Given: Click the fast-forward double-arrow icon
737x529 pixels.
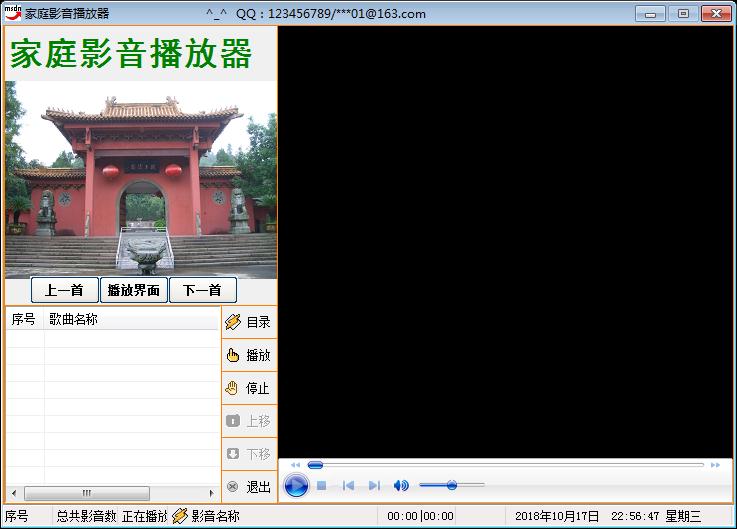Looking at the screenshot, I should tap(715, 465).
